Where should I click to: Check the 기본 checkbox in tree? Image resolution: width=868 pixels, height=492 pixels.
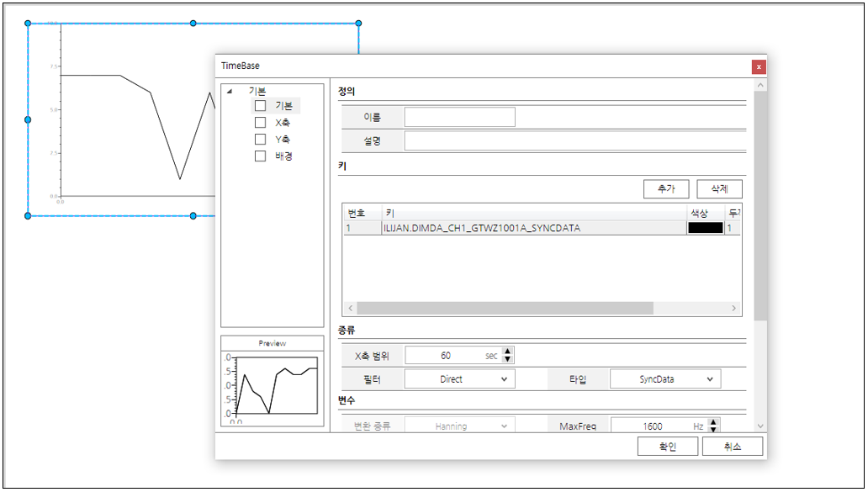click(x=260, y=106)
